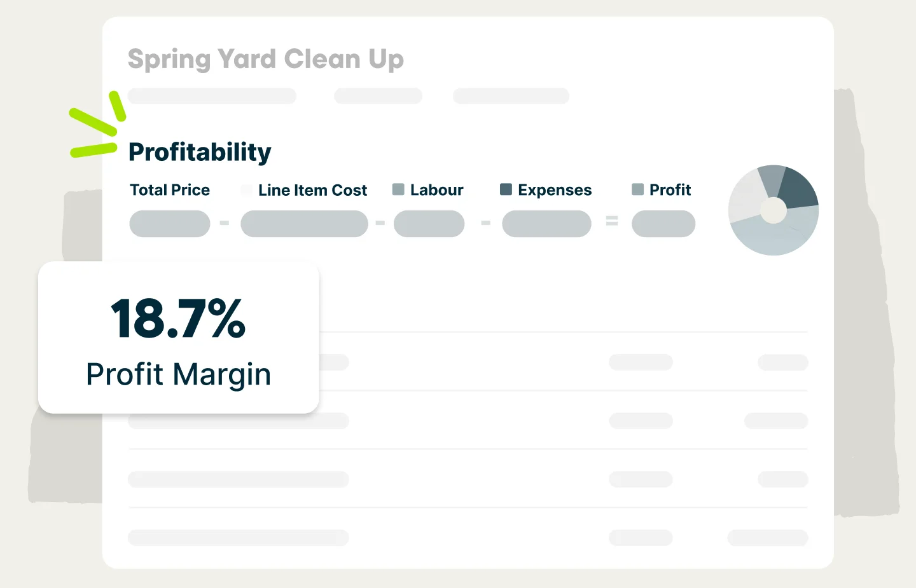
Task: Click the Expenses legend label
Action: point(555,190)
